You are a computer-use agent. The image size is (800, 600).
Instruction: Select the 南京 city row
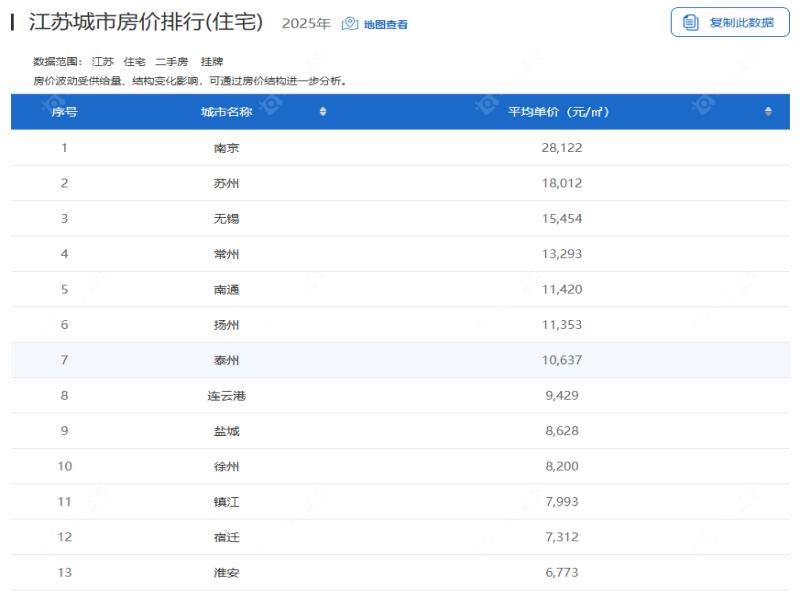[x=226, y=148]
